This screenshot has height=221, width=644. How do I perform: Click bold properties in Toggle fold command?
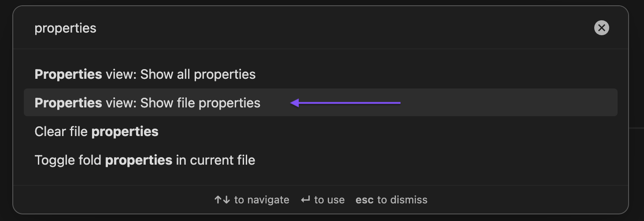point(138,160)
